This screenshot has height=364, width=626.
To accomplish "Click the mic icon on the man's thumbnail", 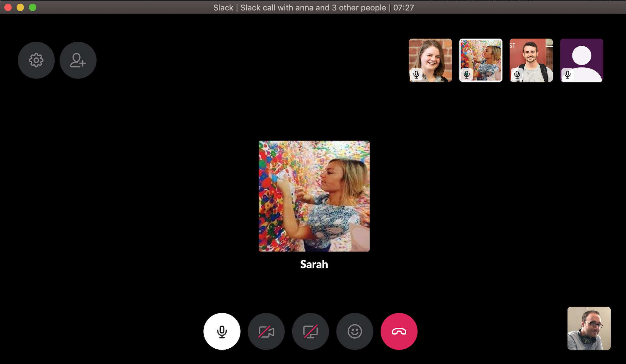I will tap(517, 75).
